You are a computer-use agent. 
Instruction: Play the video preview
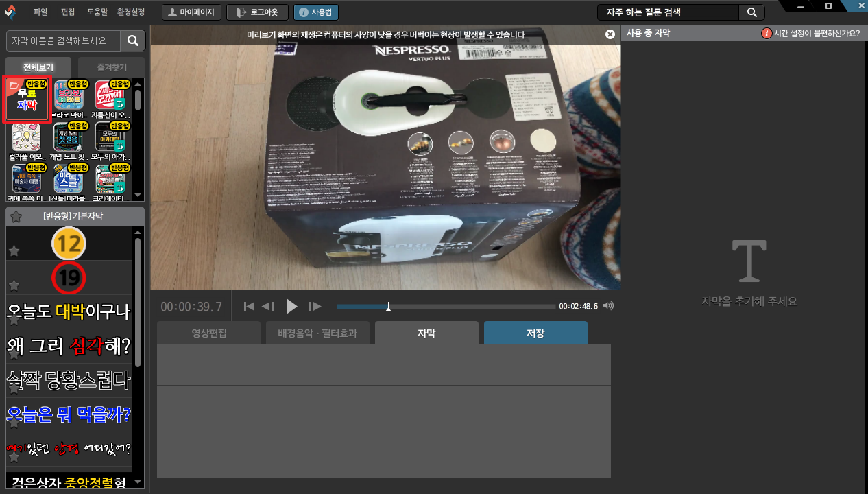[x=291, y=306]
